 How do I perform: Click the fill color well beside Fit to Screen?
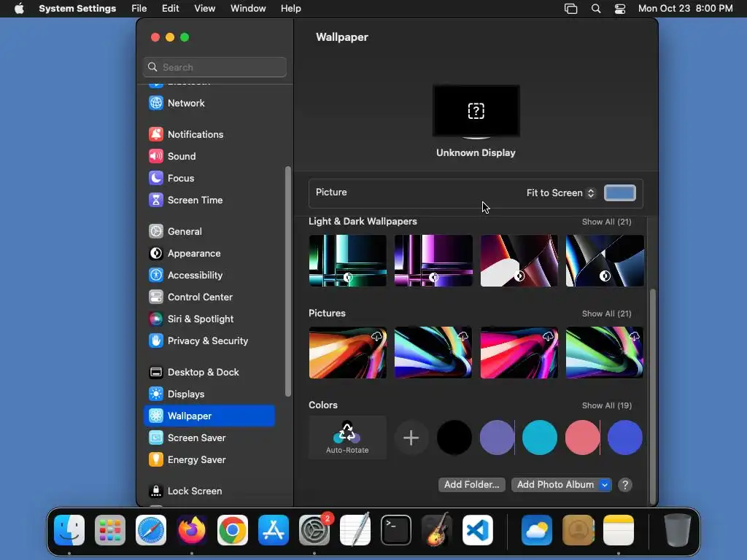620,192
